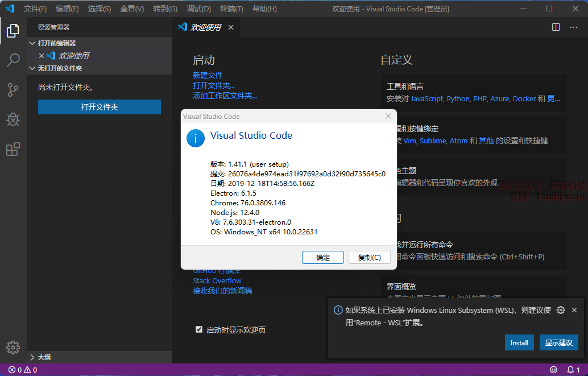Close the 欢迎使用 editor tab
Image resolution: width=588 pixels, height=376 pixels.
pos(231,27)
